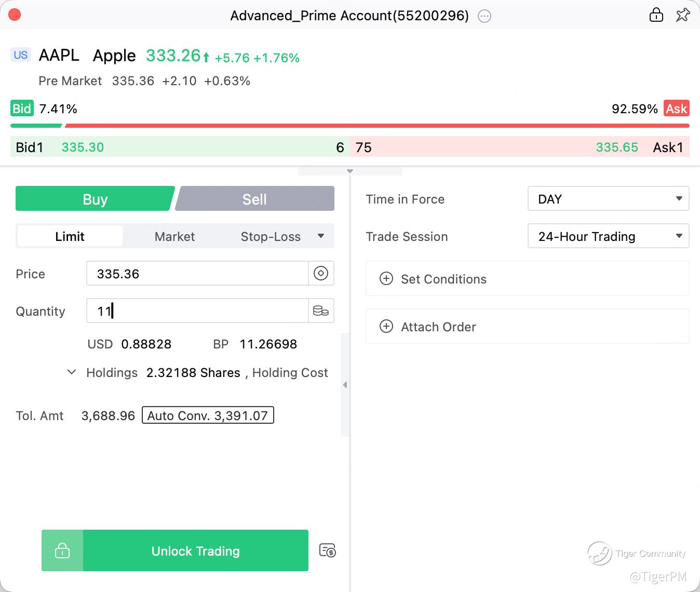Screen dimensions: 700x592
Task: Click the green Bid label
Action: [x=22, y=109]
